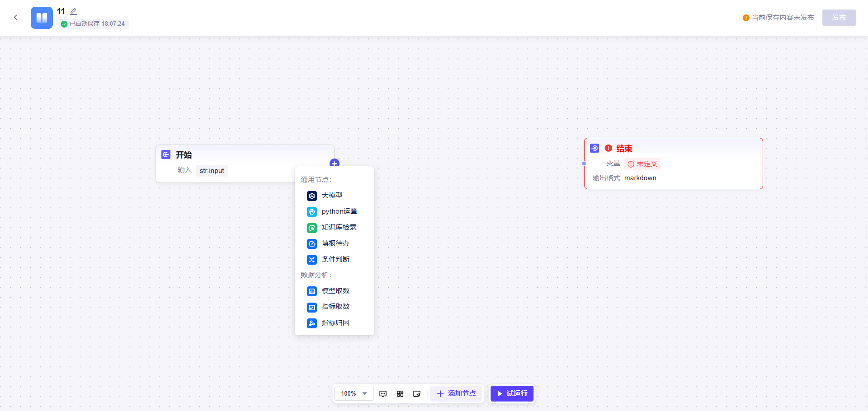Select 模型取数 under 数据分析

pos(335,291)
